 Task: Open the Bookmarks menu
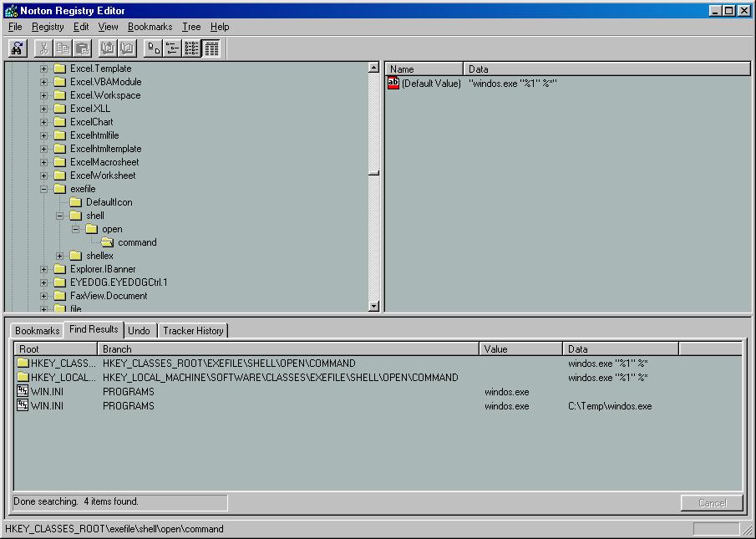[150, 27]
